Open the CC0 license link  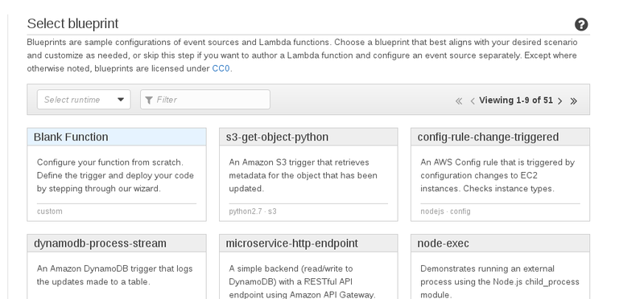pos(221,68)
